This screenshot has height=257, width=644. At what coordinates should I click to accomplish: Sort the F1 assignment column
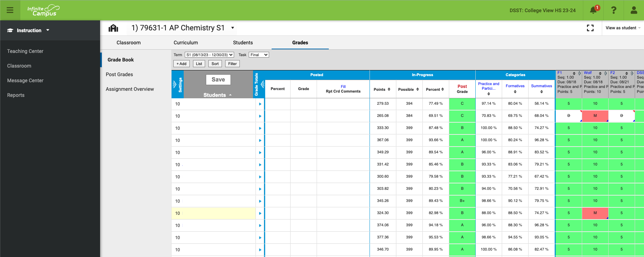[574, 73]
